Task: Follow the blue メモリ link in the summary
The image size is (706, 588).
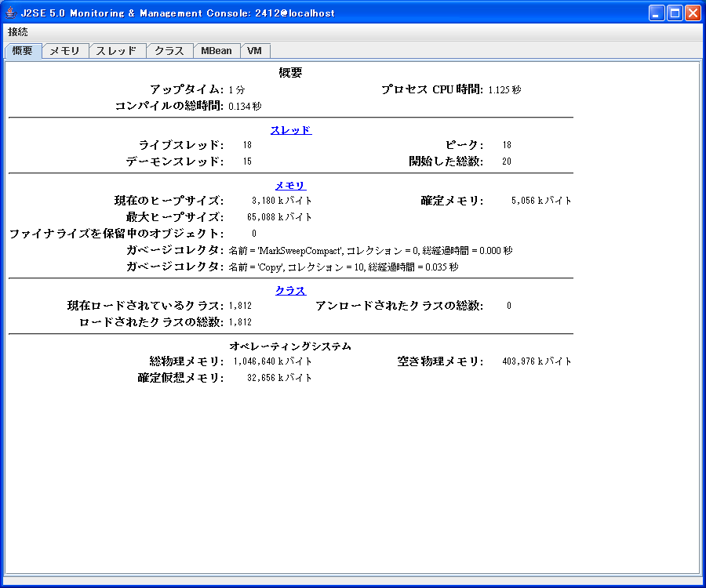Action: pyautogui.click(x=291, y=186)
